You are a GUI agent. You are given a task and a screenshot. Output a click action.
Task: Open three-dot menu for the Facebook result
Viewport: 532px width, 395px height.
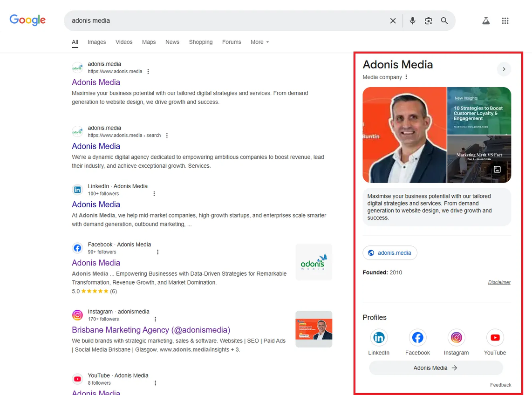click(x=157, y=252)
